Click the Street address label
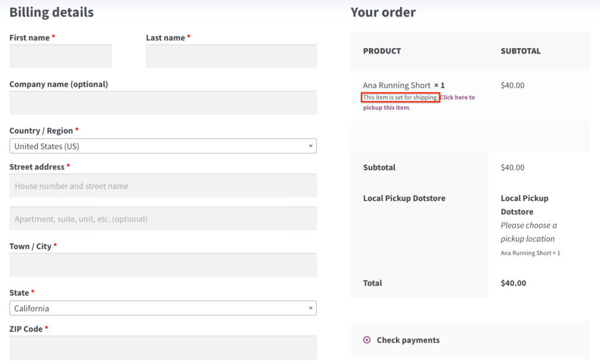 tap(36, 167)
